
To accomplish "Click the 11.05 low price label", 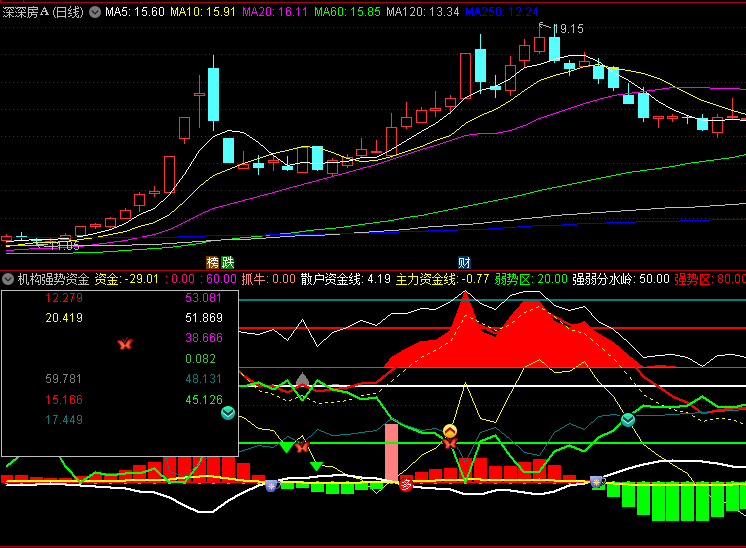I will pyautogui.click(x=65, y=246).
